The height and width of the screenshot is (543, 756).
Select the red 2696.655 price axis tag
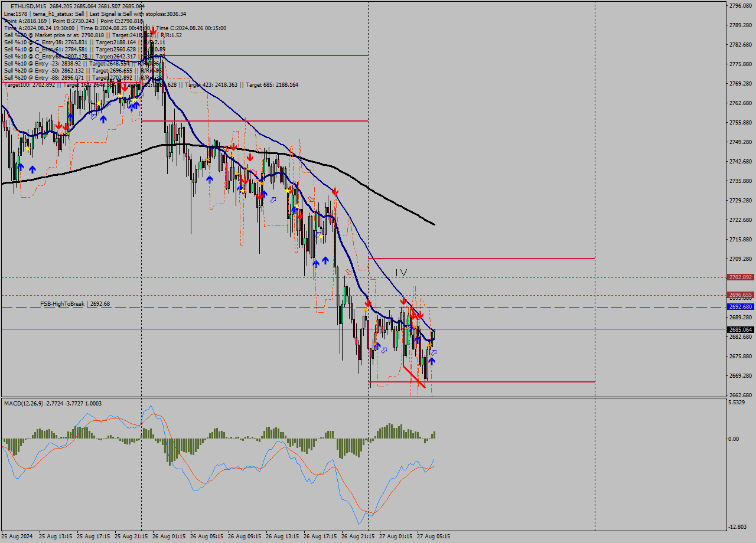click(740, 295)
